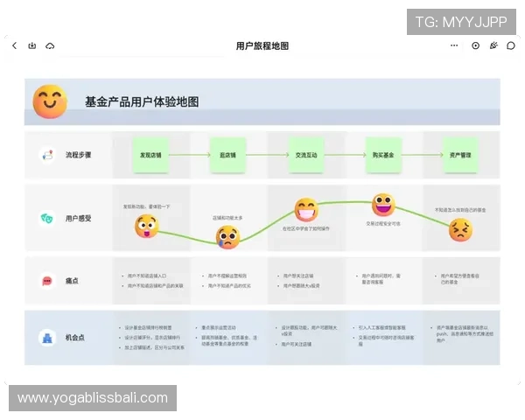Viewport: 525px width, 420px height.
Task: Select the theater masks icon beside 用户感受
Action: [47, 219]
